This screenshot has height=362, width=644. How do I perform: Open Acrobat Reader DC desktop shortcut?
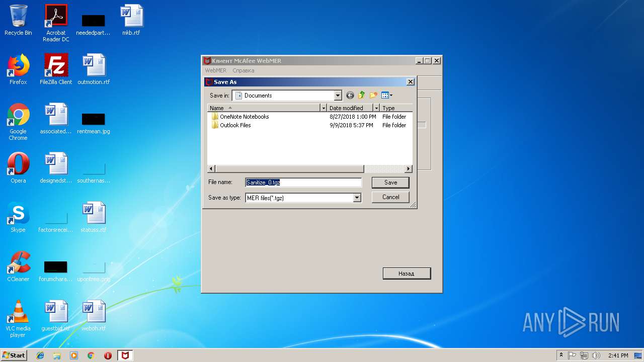(x=56, y=23)
